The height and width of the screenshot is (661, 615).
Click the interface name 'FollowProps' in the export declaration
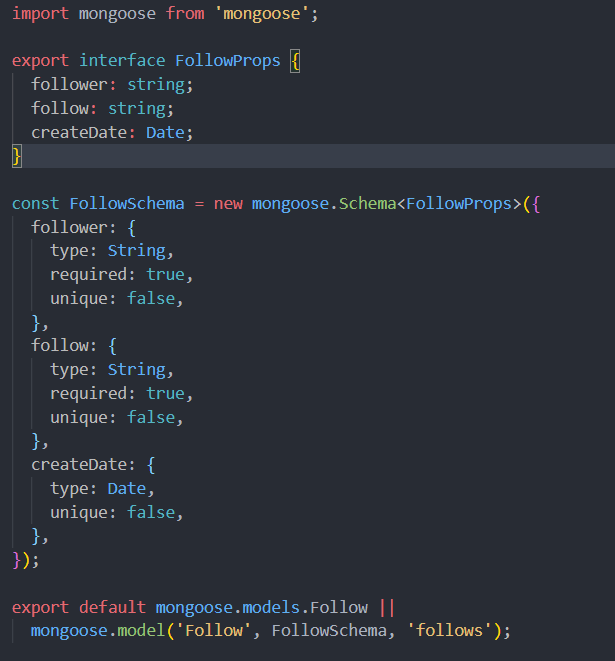click(x=228, y=61)
